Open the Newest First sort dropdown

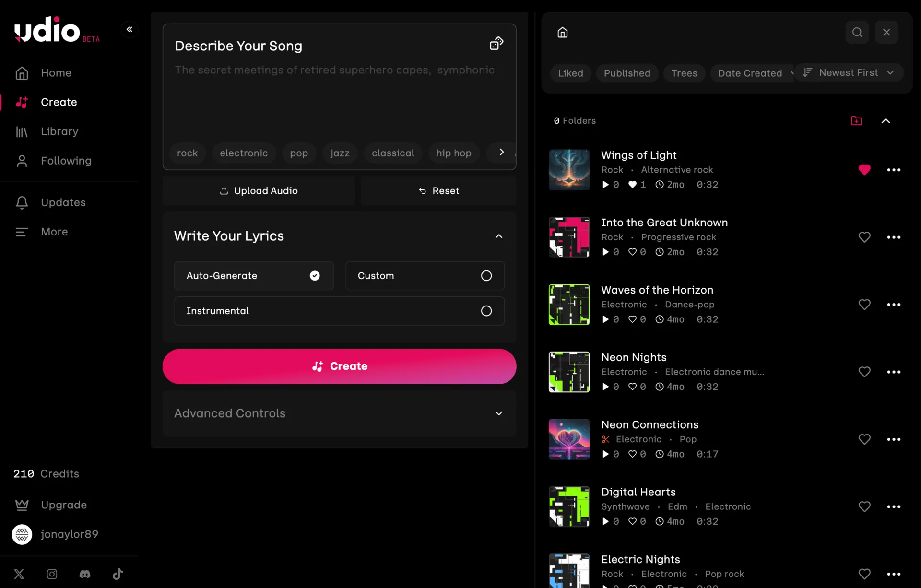tap(850, 72)
